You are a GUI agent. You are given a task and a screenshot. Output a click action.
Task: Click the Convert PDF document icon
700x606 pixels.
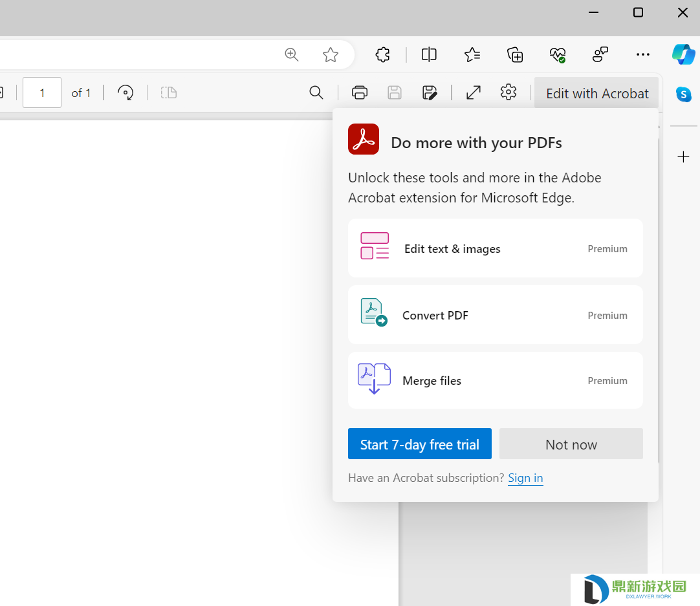pyautogui.click(x=374, y=312)
